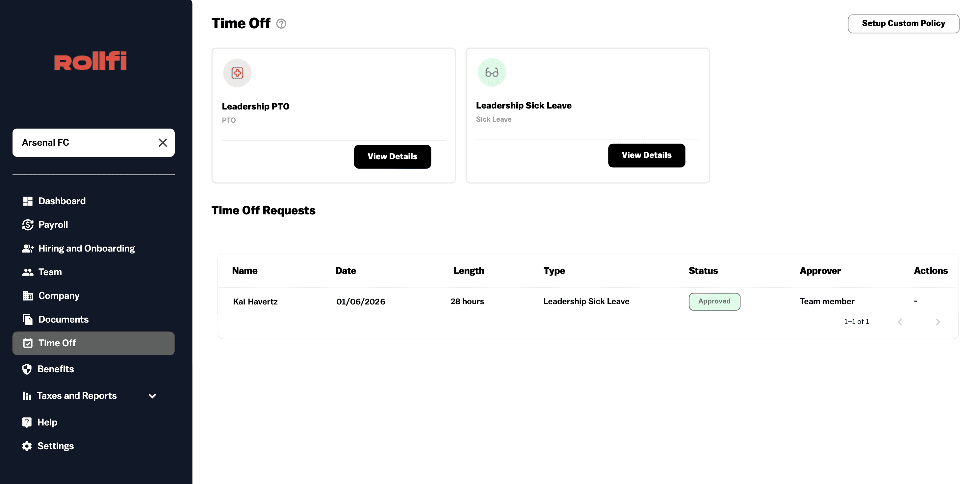980x484 pixels.
Task: Open the Team menu item
Action: (50, 272)
